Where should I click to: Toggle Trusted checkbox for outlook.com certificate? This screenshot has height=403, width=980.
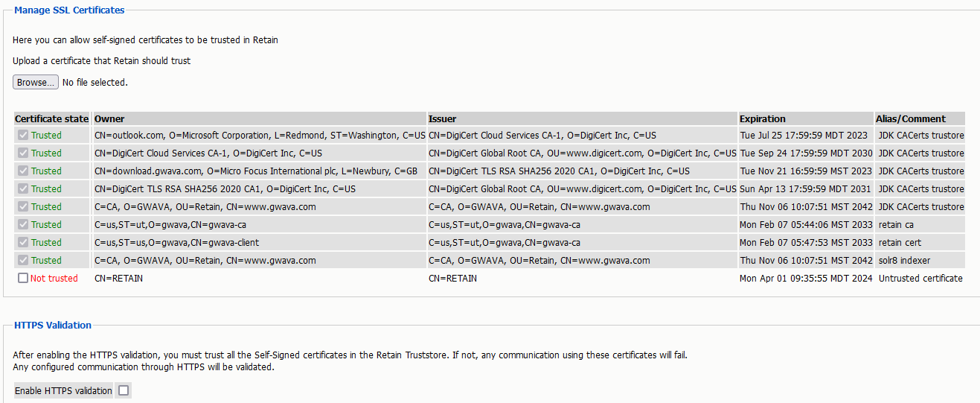pos(23,136)
